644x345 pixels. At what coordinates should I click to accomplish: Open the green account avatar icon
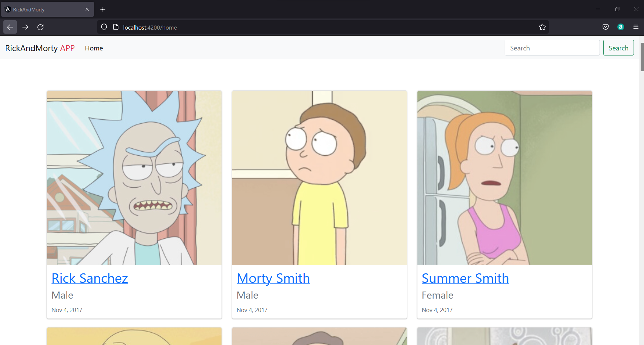[621, 27]
